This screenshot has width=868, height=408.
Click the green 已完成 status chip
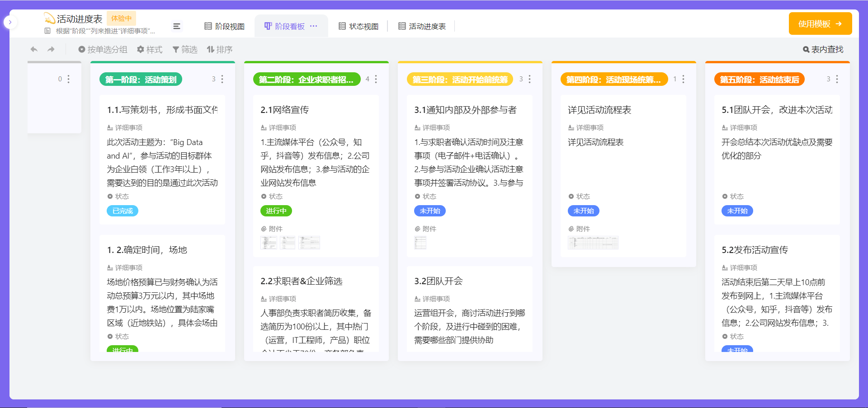pos(122,211)
